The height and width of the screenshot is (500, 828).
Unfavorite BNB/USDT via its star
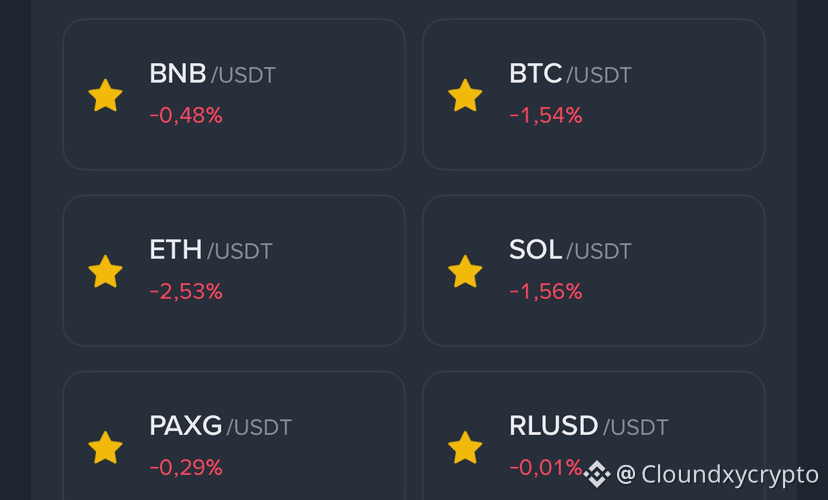pos(105,95)
